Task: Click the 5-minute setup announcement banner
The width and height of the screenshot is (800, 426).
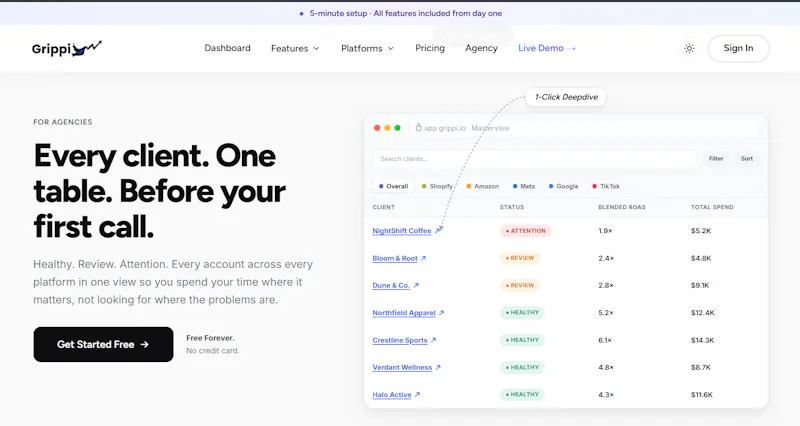Action: [x=400, y=13]
